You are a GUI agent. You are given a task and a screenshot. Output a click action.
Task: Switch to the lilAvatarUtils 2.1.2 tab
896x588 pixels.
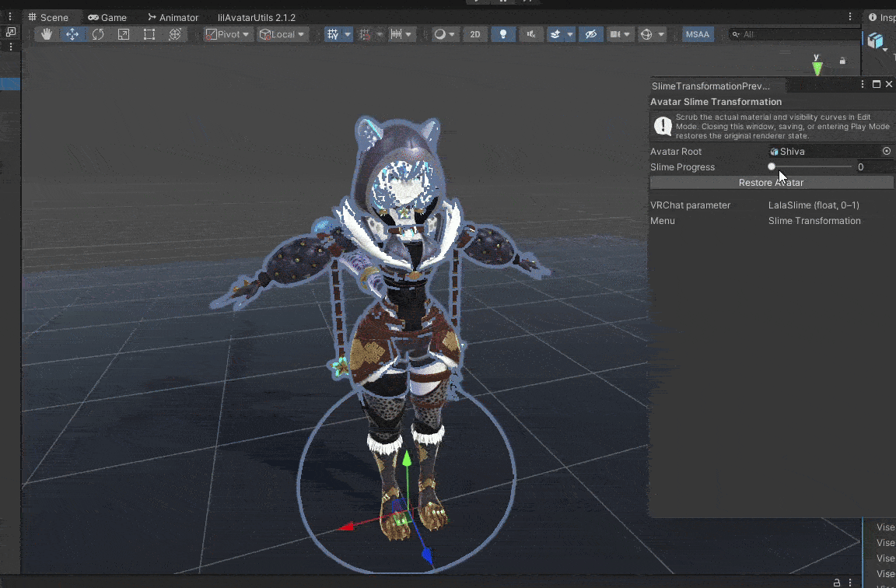click(x=257, y=18)
